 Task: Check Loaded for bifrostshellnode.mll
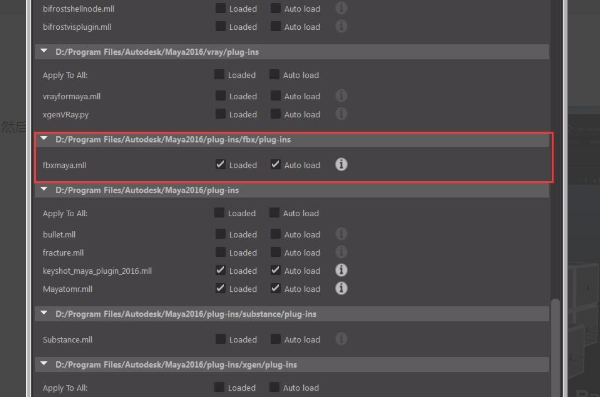click(x=220, y=8)
